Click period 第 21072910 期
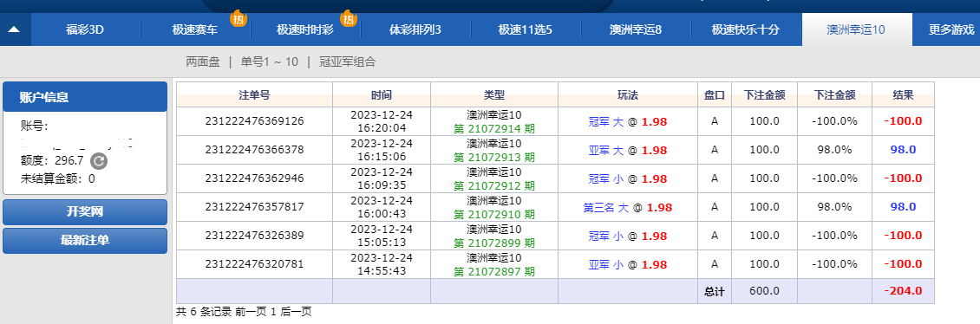Screen dimensions: 980x324 (494, 215)
